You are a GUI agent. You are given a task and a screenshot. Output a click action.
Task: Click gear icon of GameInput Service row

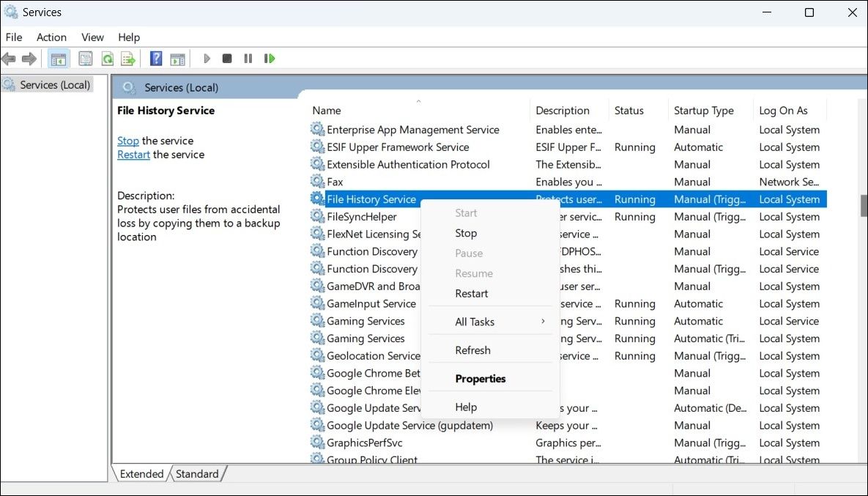pos(317,303)
